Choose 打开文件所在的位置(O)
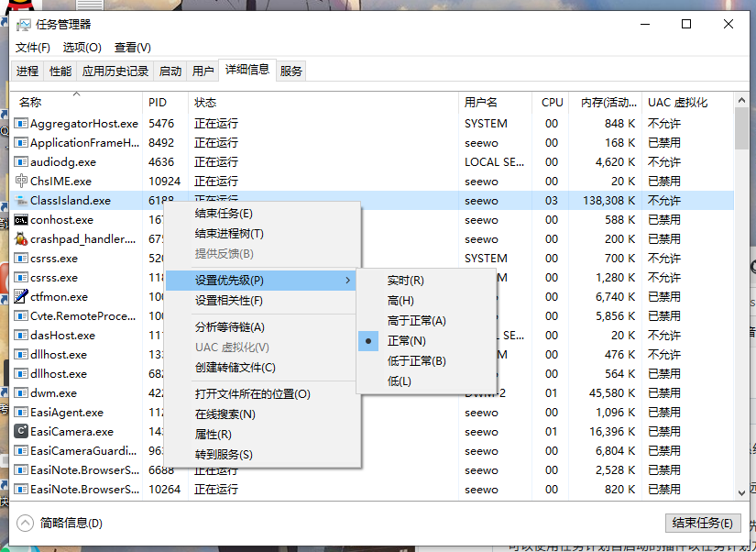This screenshot has width=756, height=552. pyautogui.click(x=263, y=394)
